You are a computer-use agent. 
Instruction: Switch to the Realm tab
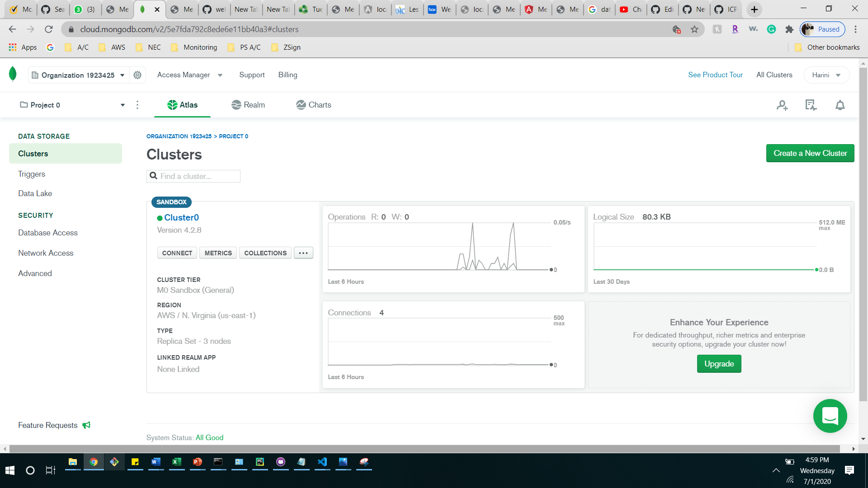click(x=248, y=105)
